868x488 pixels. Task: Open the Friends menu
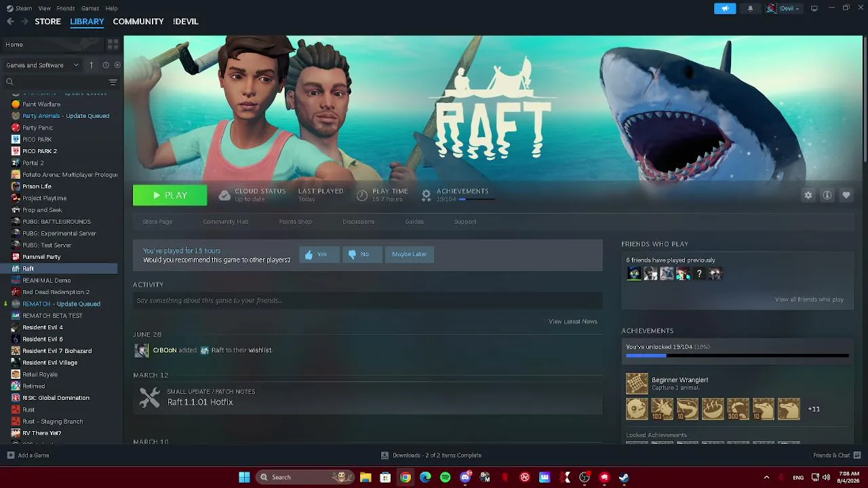(66, 8)
